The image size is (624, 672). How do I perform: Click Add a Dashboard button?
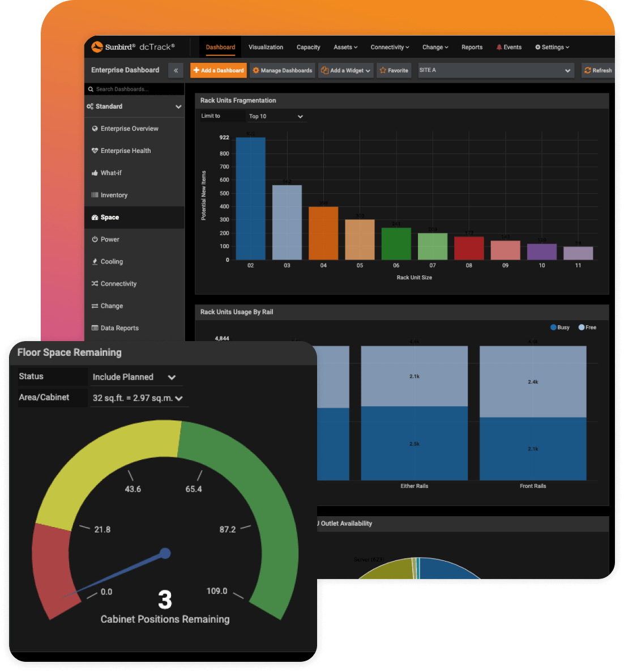[219, 70]
